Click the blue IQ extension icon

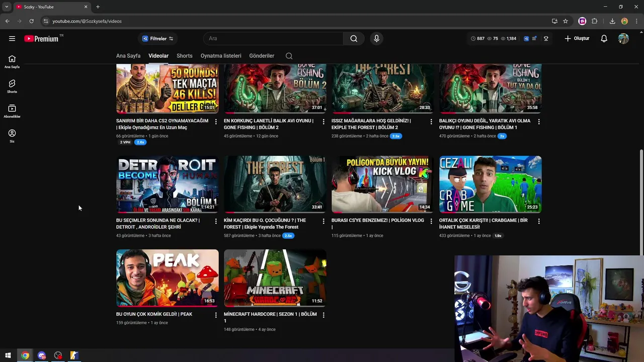pyautogui.click(x=526, y=39)
